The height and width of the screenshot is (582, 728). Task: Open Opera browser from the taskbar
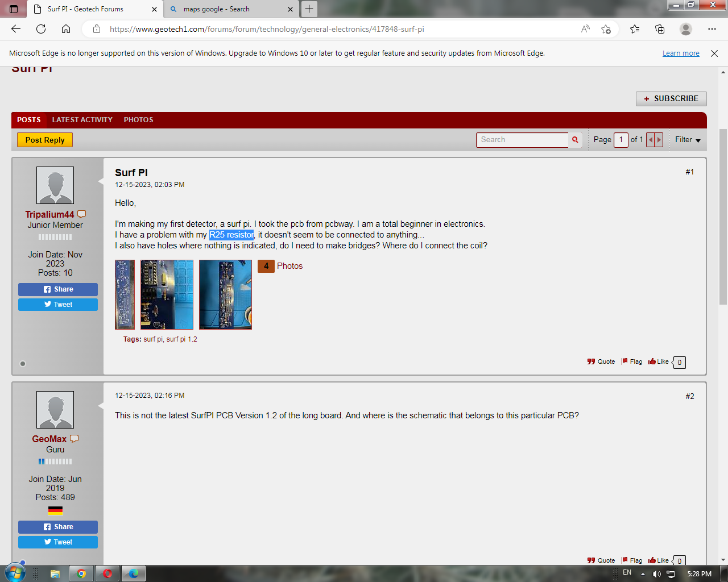(107, 573)
